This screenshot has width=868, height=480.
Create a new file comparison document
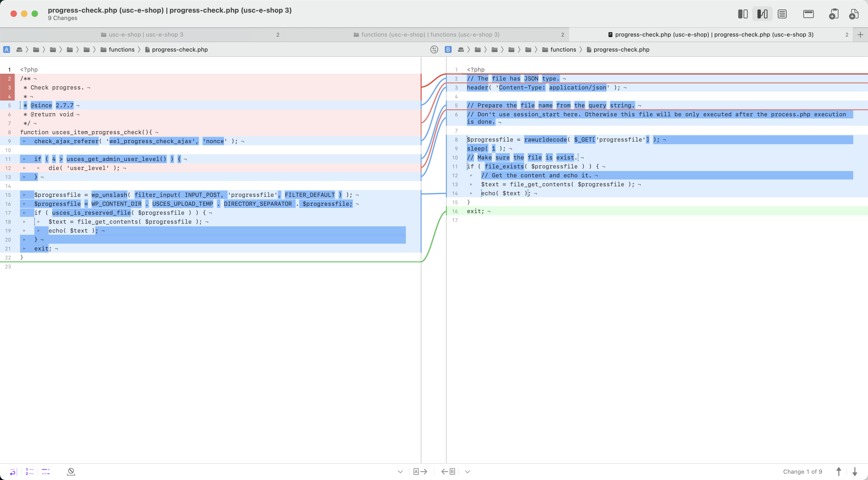(x=854, y=14)
